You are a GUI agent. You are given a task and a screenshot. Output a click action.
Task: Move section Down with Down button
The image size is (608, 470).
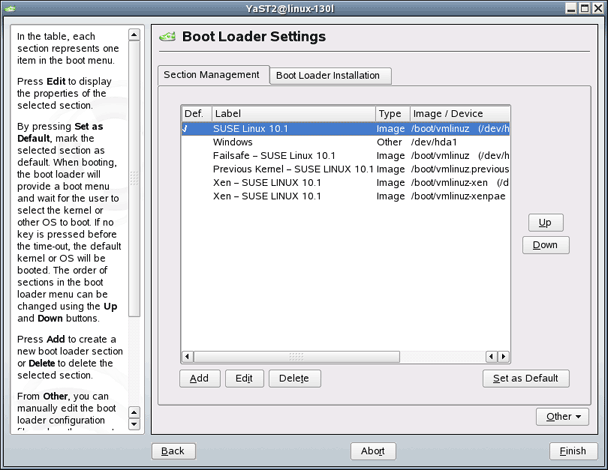[x=546, y=245]
